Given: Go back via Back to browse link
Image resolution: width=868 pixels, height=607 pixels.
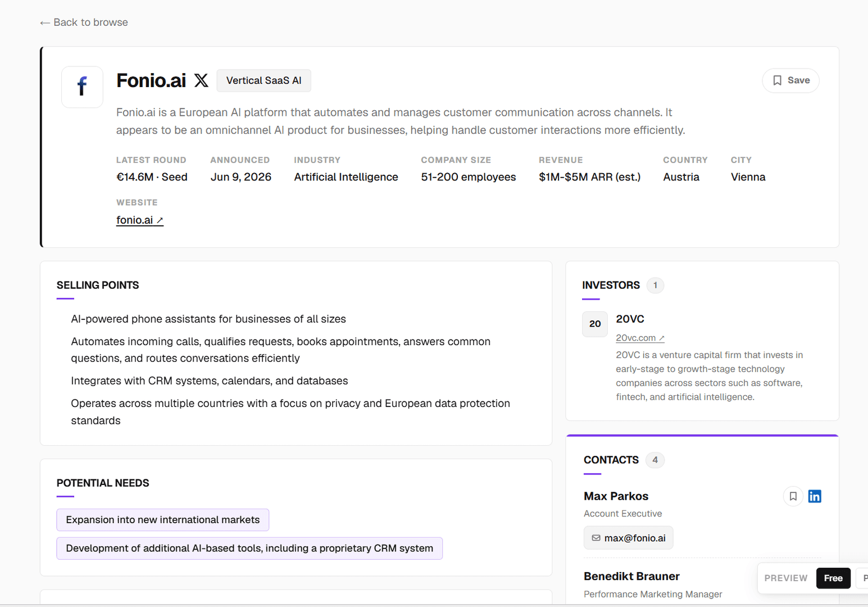Looking at the screenshot, I should [84, 22].
